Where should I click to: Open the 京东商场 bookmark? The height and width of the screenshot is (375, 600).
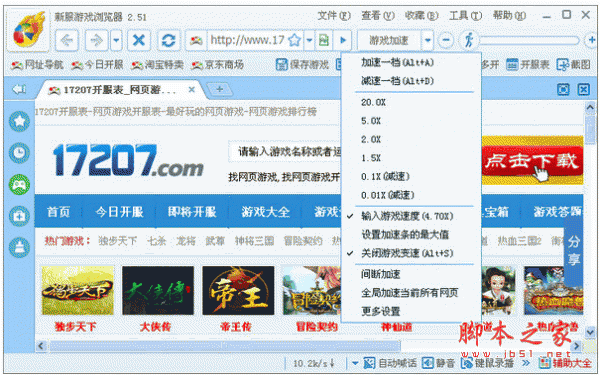tap(217, 65)
